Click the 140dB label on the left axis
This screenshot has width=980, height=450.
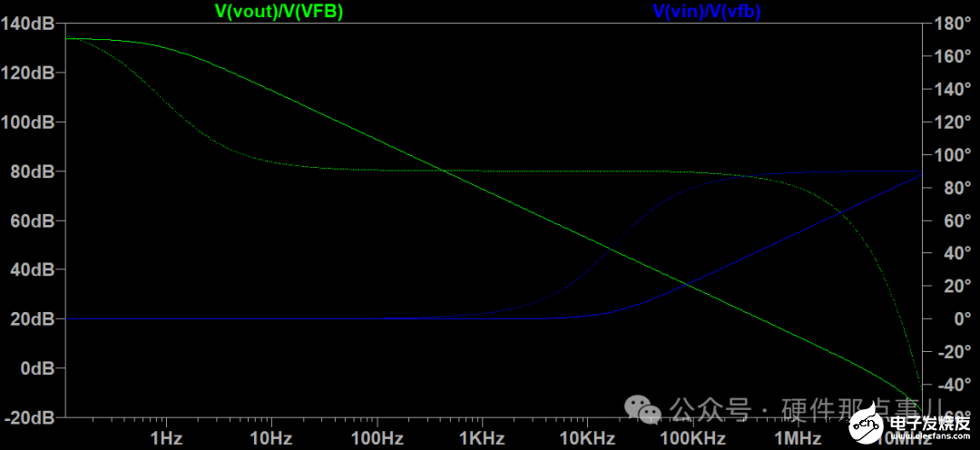tap(27, 24)
